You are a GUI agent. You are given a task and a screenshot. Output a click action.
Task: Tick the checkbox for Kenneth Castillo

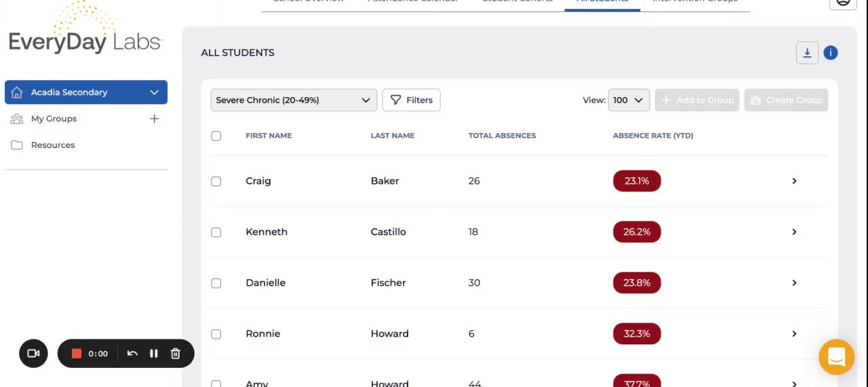pyautogui.click(x=216, y=232)
